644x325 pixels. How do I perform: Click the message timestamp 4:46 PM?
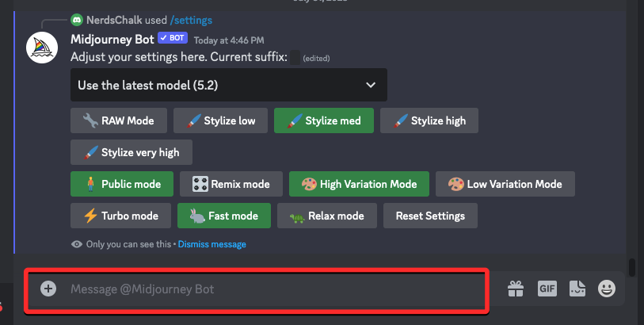click(x=229, y=40)
